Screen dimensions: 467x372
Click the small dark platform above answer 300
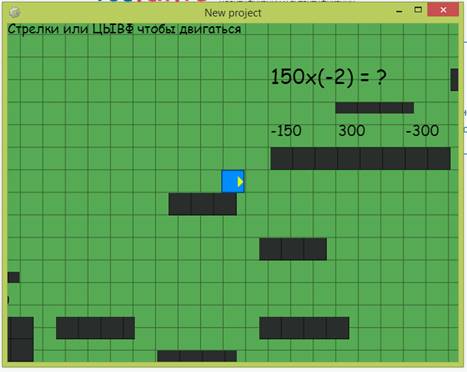(375, 108)
